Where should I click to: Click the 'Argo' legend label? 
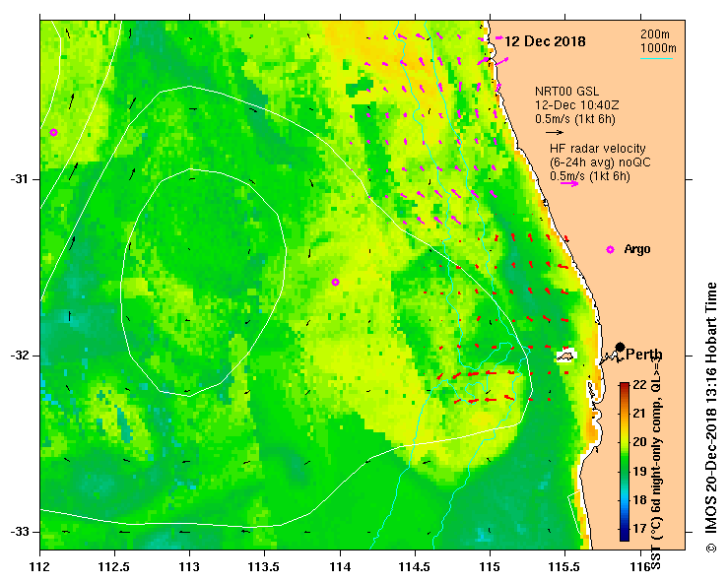click(637, 249)
